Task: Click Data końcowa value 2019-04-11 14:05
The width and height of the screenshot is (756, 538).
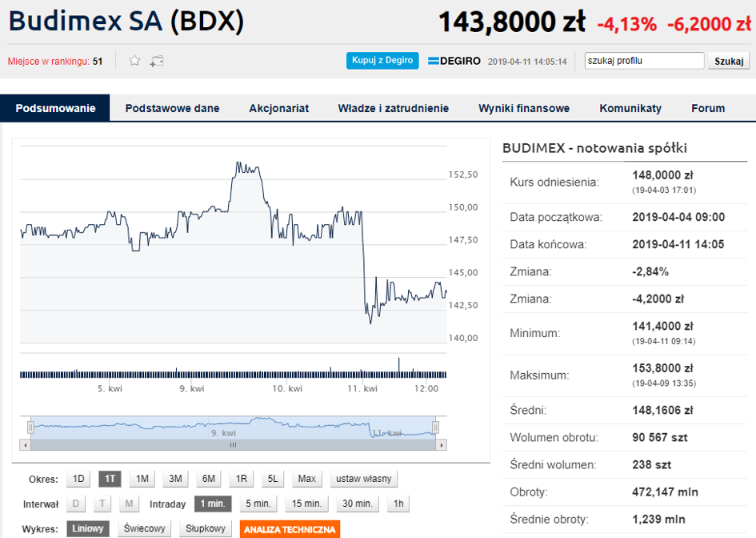Action: (678, 244)
